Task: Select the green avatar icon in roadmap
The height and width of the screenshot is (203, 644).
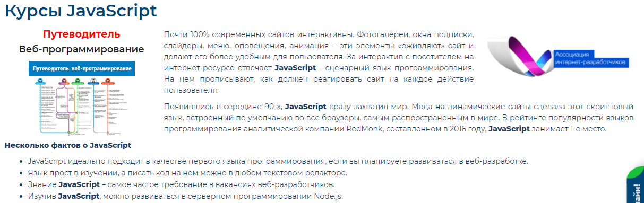Action: click(x=78, y=81)
